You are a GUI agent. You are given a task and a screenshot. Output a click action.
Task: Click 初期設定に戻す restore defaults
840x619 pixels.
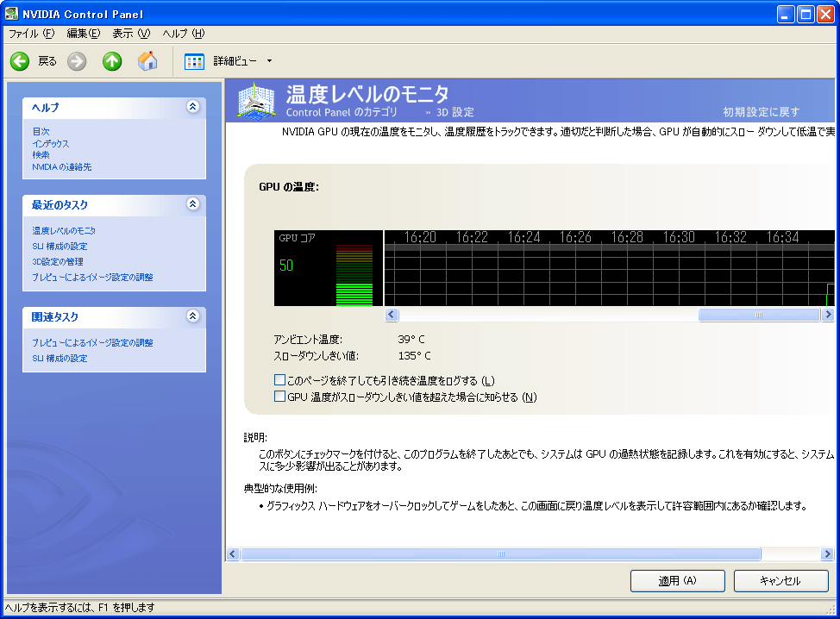[x=761, y=112]
